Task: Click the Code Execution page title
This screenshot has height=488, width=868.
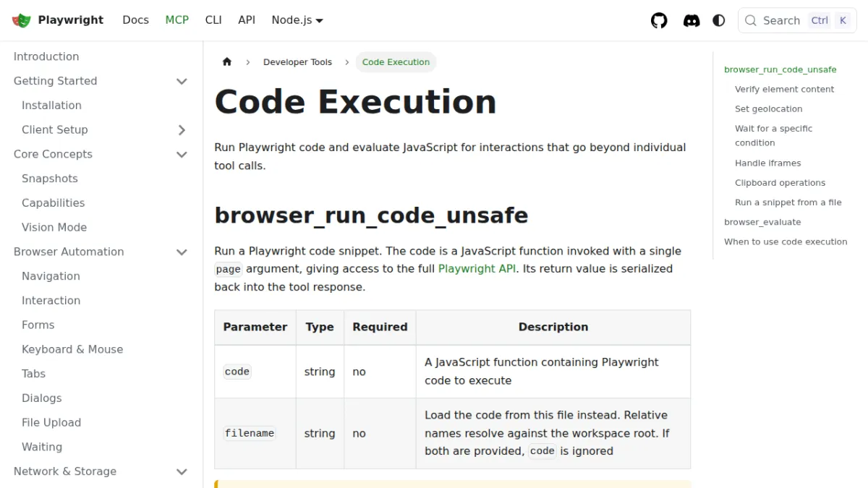Action: coord(355,102)
